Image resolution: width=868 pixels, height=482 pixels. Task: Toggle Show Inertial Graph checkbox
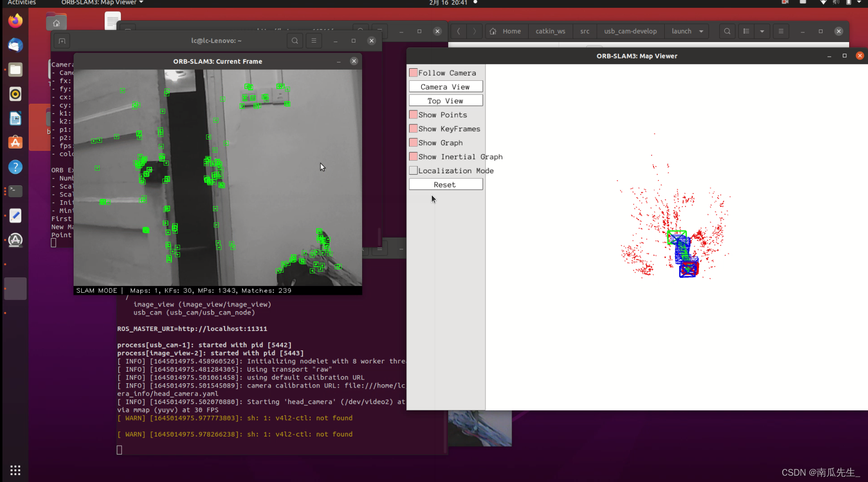point(413,157)
